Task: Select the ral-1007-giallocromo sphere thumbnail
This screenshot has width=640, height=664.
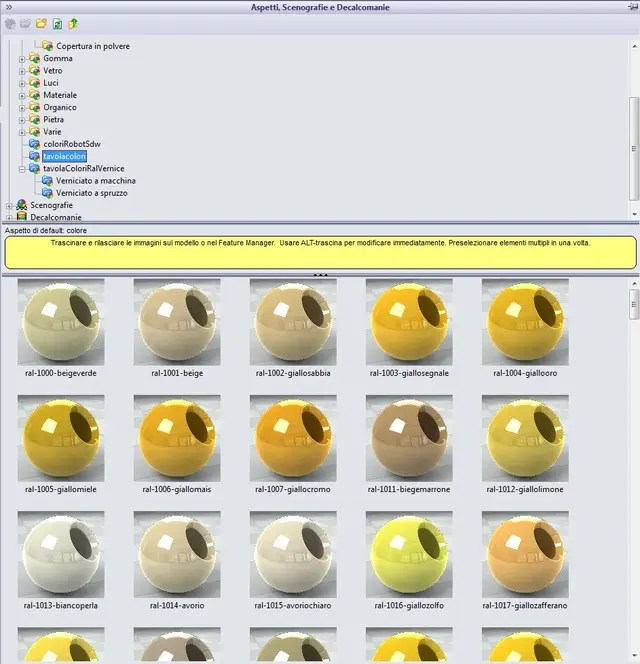Action: coord(293,438)
